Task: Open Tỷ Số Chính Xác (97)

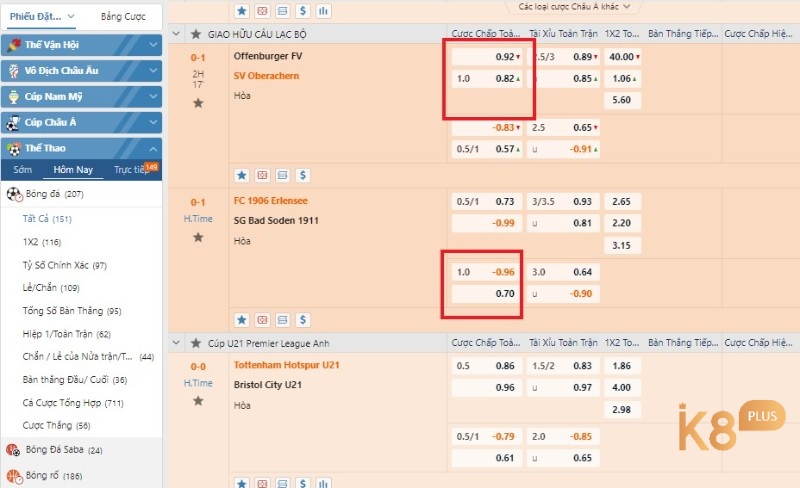Action: [x=64, y=265]
